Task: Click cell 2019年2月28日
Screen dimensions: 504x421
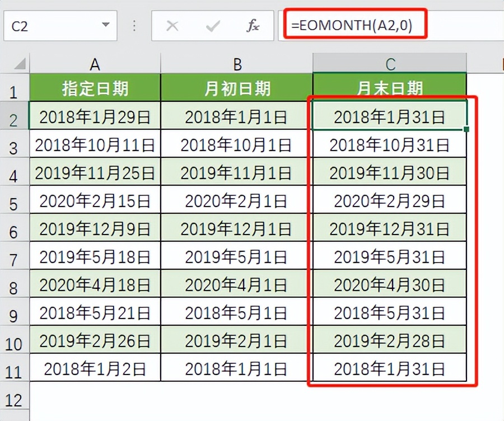Action: click(390, 340)
